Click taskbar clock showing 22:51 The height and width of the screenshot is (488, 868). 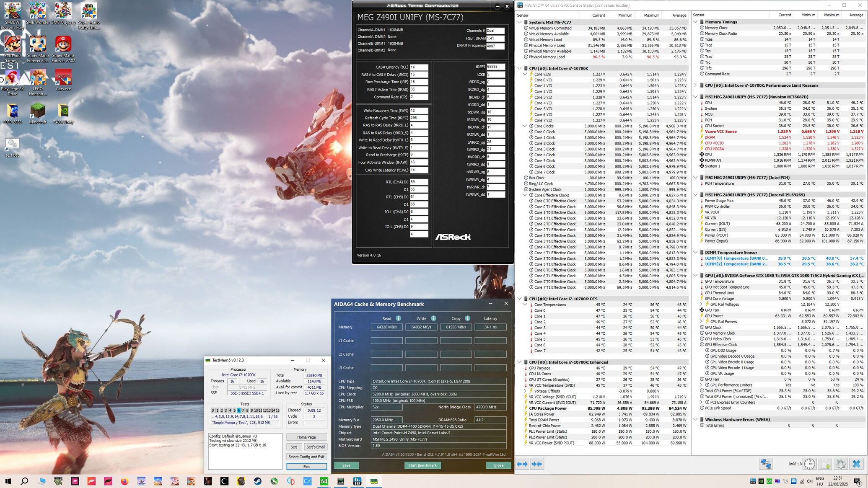[x=838, y=481]
